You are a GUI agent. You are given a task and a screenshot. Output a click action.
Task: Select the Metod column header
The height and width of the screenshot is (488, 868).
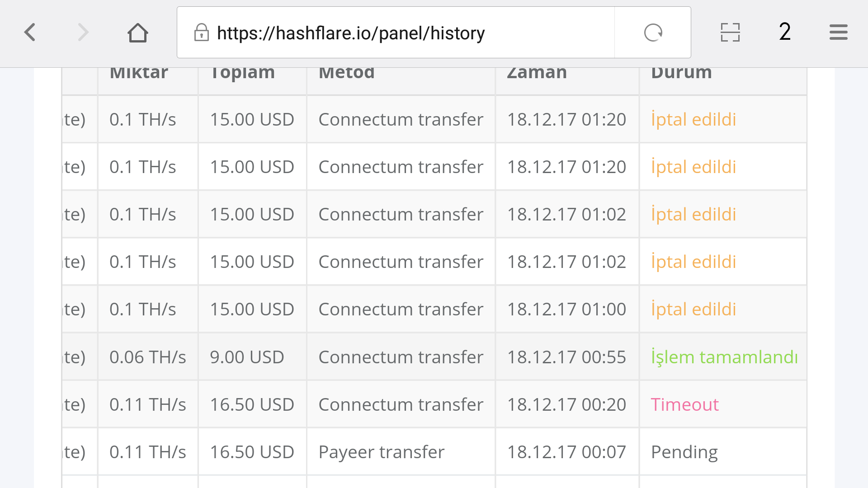click(347, 72)
